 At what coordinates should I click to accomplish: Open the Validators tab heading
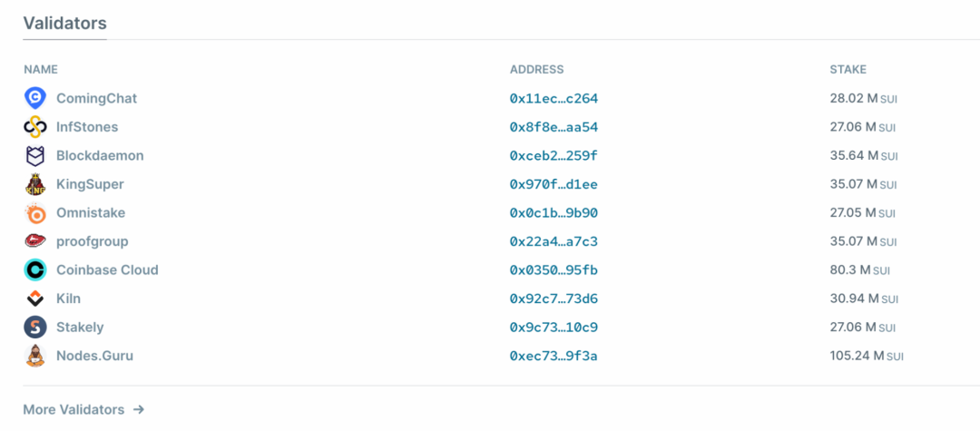[65, 24]
